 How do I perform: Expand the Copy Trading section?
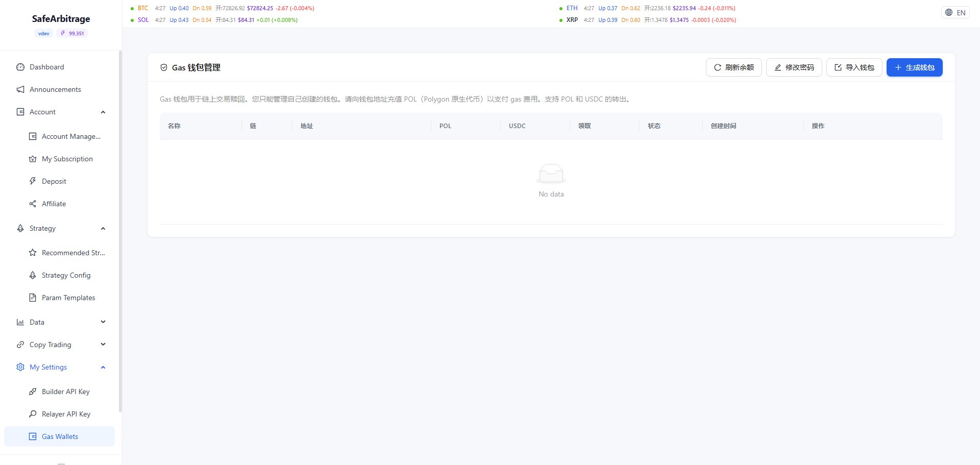click(103, 345)
